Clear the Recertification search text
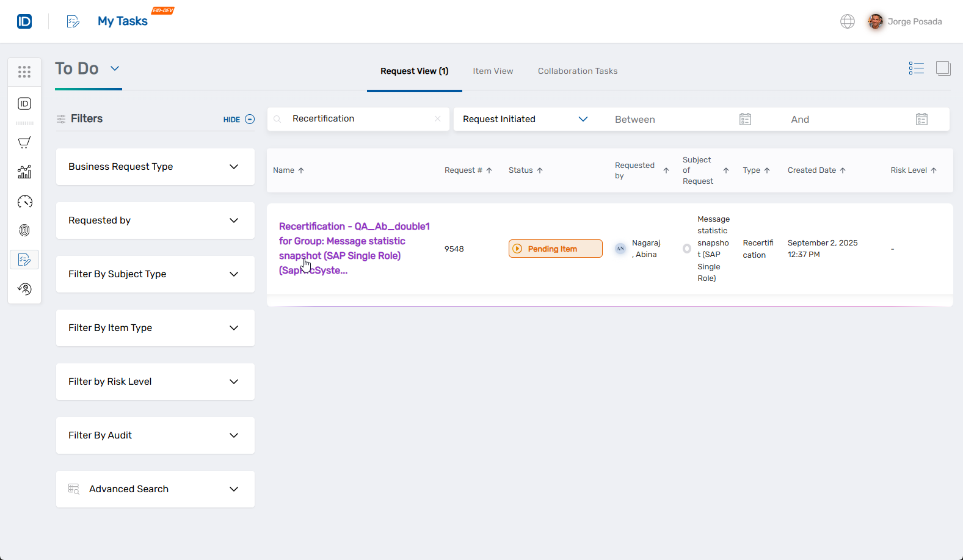963x560 pixels. (437, 119)
